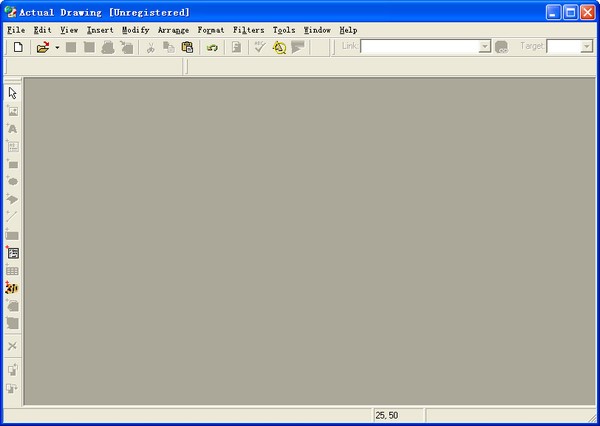This screenshot has height=426, width=600.
Task: Click the greyed printer icon in toolbar
Action: pyautogui.click(x=108, y=47)
